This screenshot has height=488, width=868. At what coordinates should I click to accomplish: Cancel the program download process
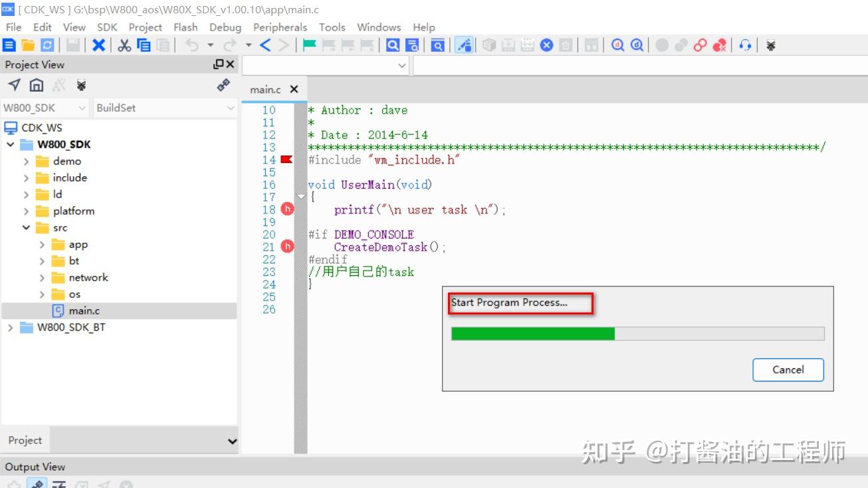[x=788, y=370]
